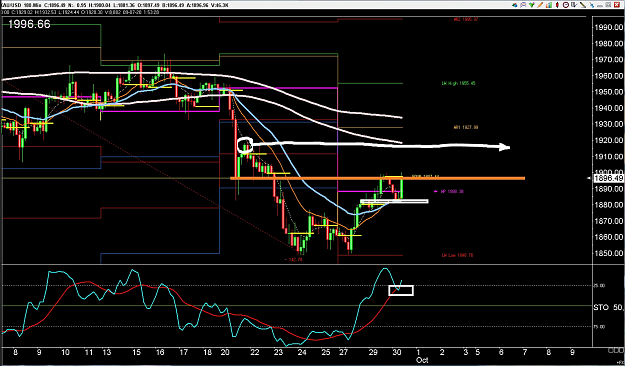Click date label 20 on time axis
The height and width of the screenshot is (366, 625).
(x=225, y=352)
